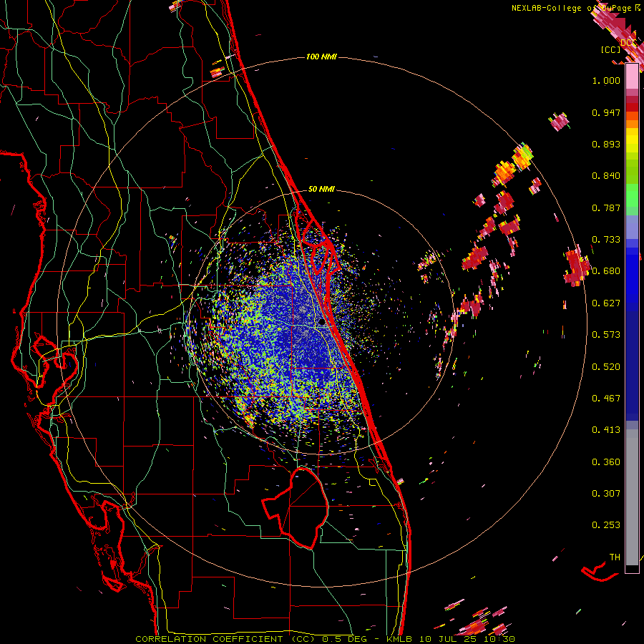
Task: Click the 1.000 legend value
Action: 606,80
